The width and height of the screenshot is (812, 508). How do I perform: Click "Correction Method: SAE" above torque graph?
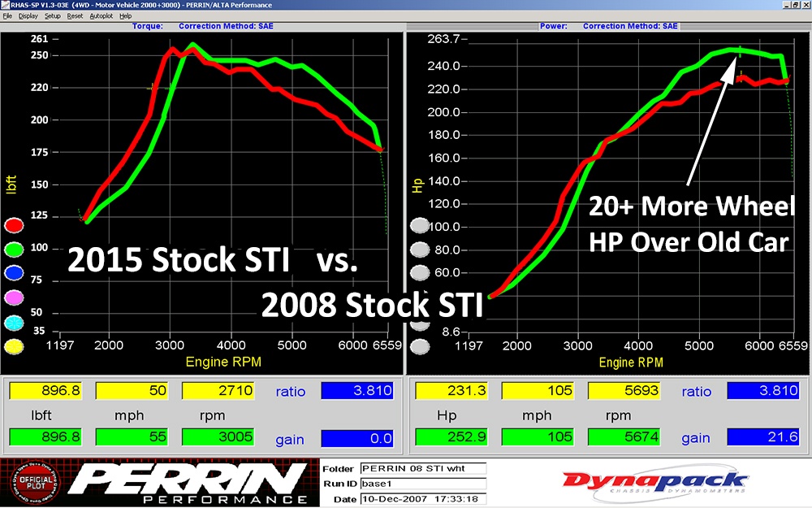point(226,26)
